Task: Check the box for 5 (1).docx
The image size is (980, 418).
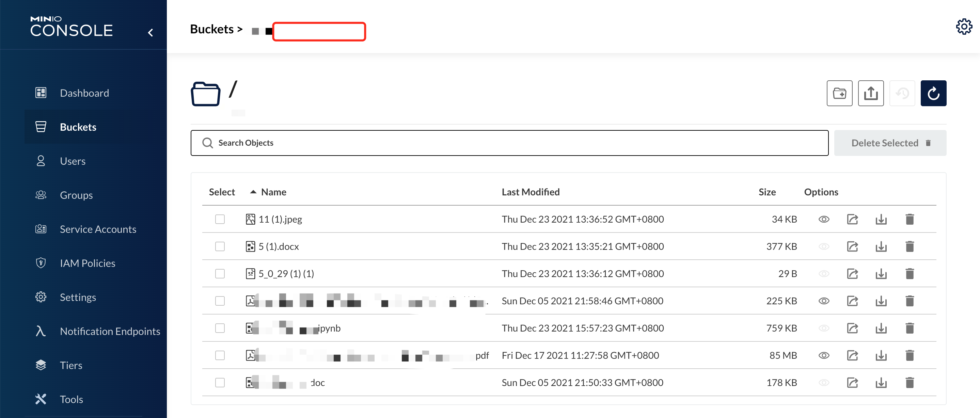Action: point(220,247)
